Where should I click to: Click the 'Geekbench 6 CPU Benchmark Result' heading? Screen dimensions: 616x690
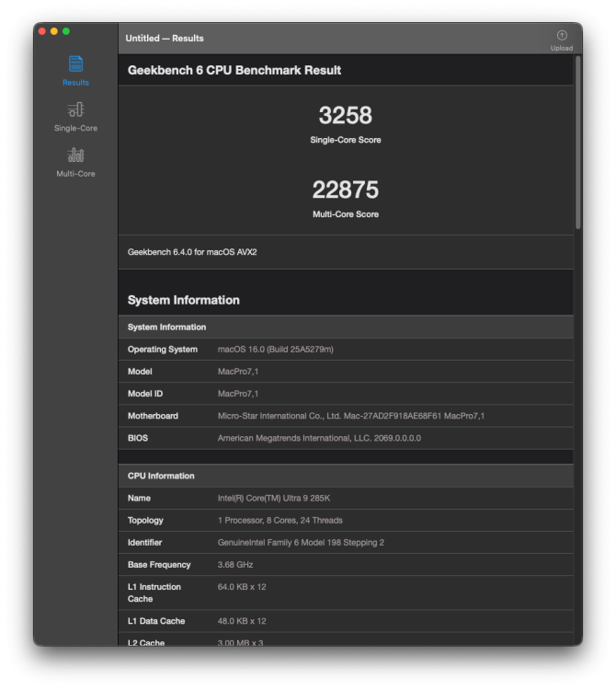234,71
